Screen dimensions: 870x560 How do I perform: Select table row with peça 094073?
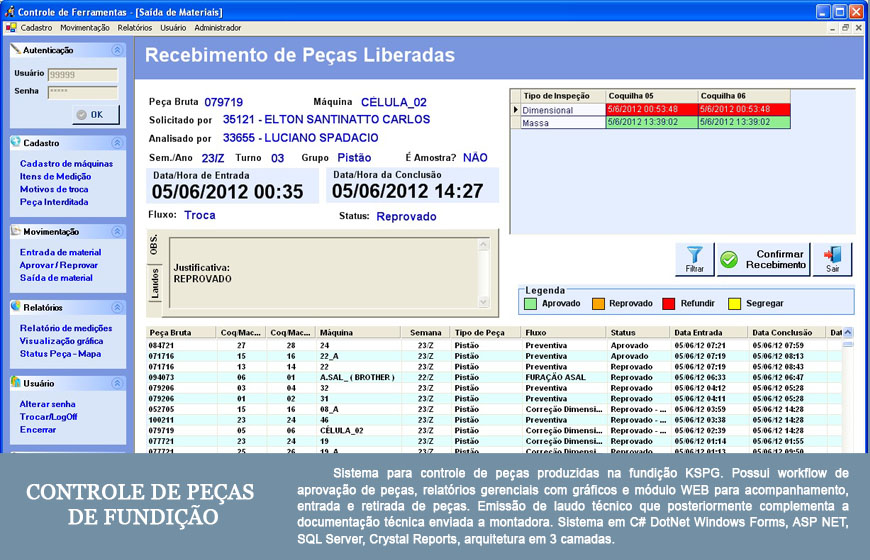click(494, 377)
